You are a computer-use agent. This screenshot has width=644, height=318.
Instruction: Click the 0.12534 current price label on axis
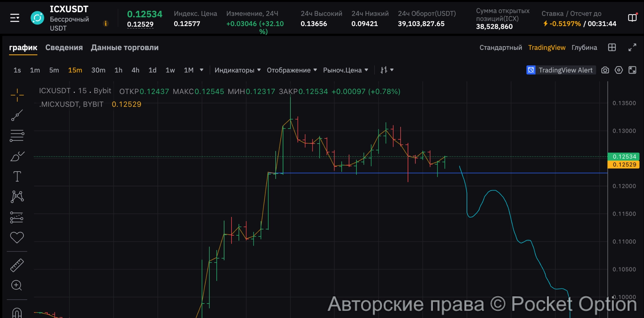click(623, 157)
